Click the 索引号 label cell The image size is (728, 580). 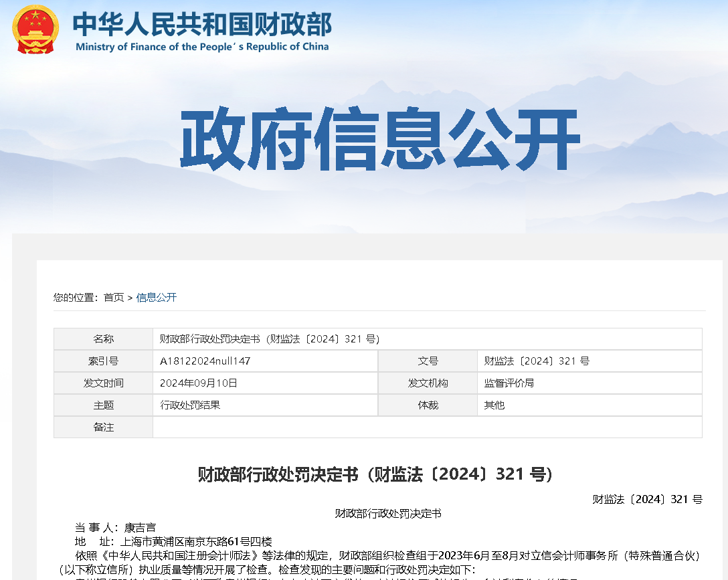click(x=104, y=361)
